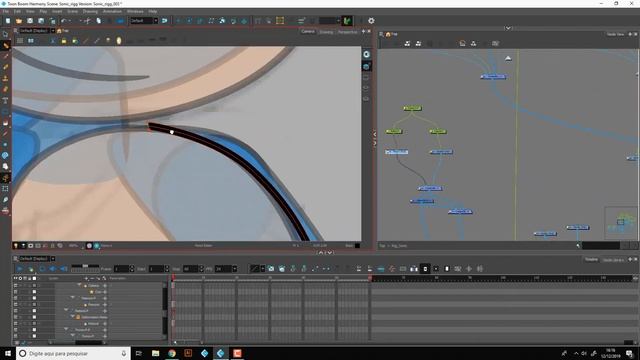
Task: Click the Save icon in top toolbar
Action: pos(30,21)
